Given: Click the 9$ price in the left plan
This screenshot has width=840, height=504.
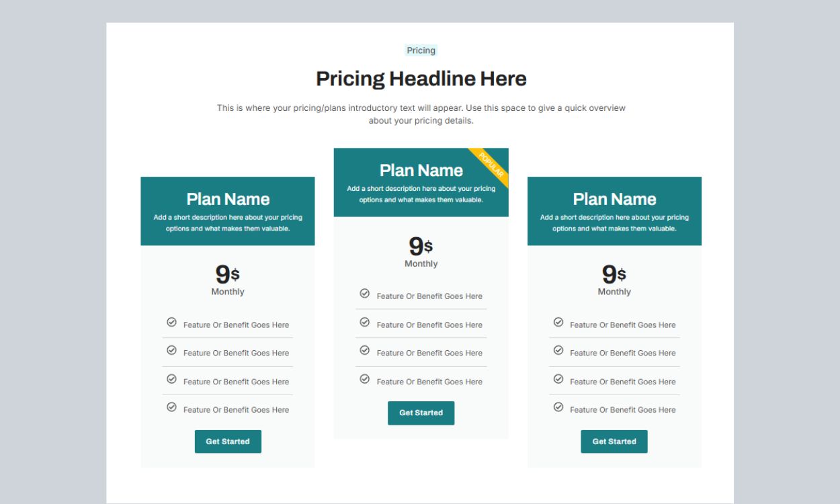Looking at the screenshot, I should point(227,274).
